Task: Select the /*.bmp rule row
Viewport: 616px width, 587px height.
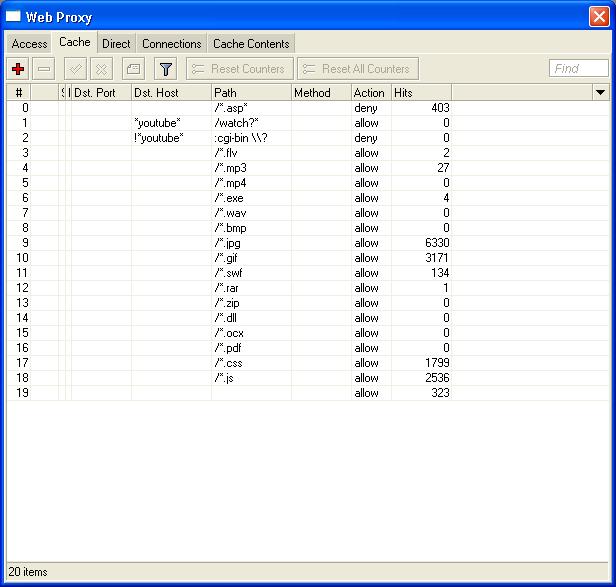Action: (308, 228)
